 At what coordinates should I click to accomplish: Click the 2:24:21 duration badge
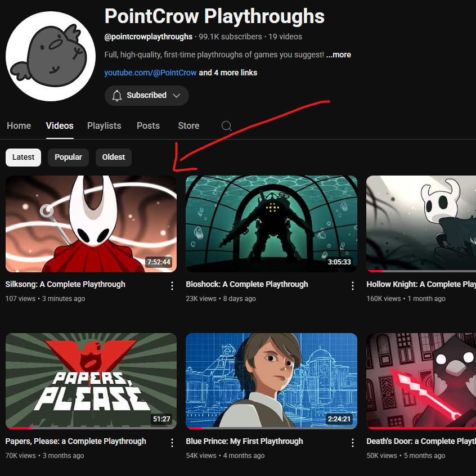pyautogui.click(x=339, y=419)
